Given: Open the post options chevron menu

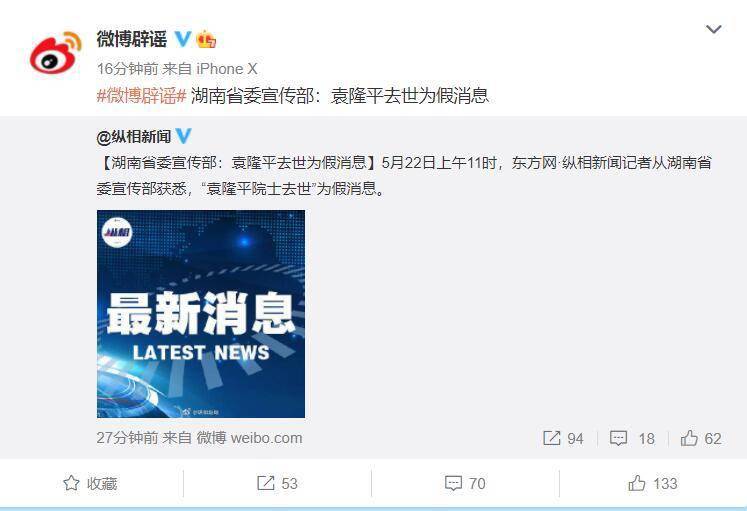Looking at the screenshot, I should [x=713, y=30].
